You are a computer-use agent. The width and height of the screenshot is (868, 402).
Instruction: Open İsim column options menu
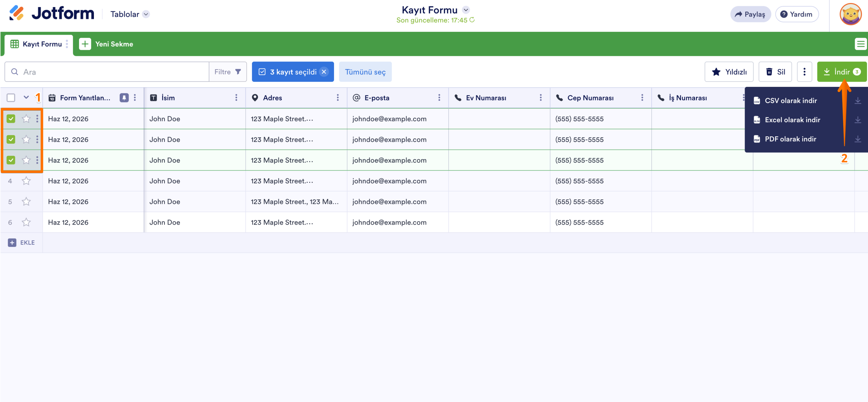pyautogui.click(x=236, y=98)
